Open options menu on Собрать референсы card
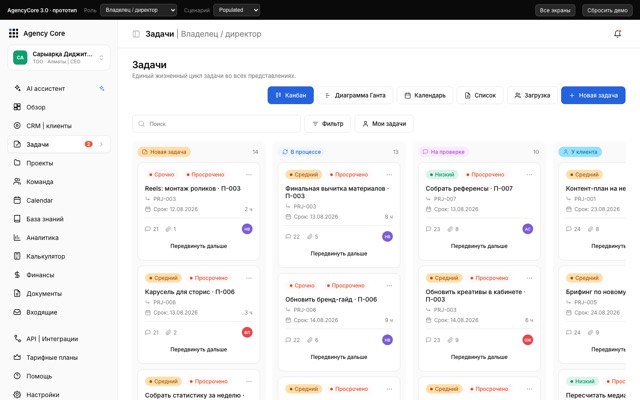This screenshot has height=400, width=640. pyautogui.click(x=529, y=174)
